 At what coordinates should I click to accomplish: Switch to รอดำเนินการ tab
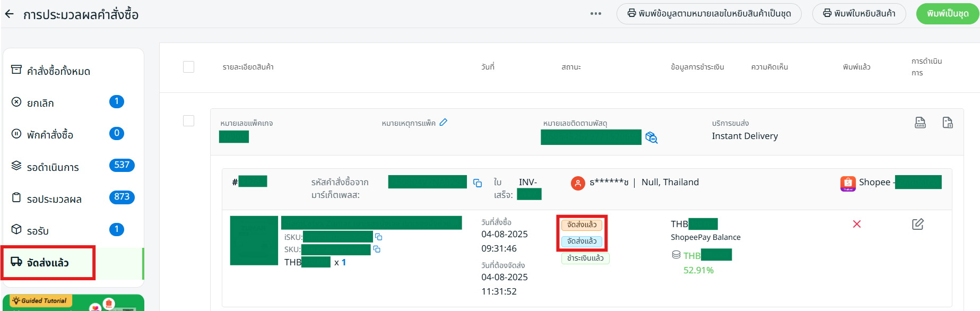click(x=53, y=167)
